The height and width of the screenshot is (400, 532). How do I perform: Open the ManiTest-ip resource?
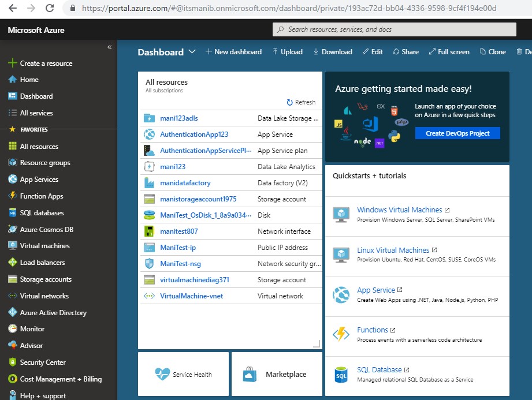(x=178, y=248)
